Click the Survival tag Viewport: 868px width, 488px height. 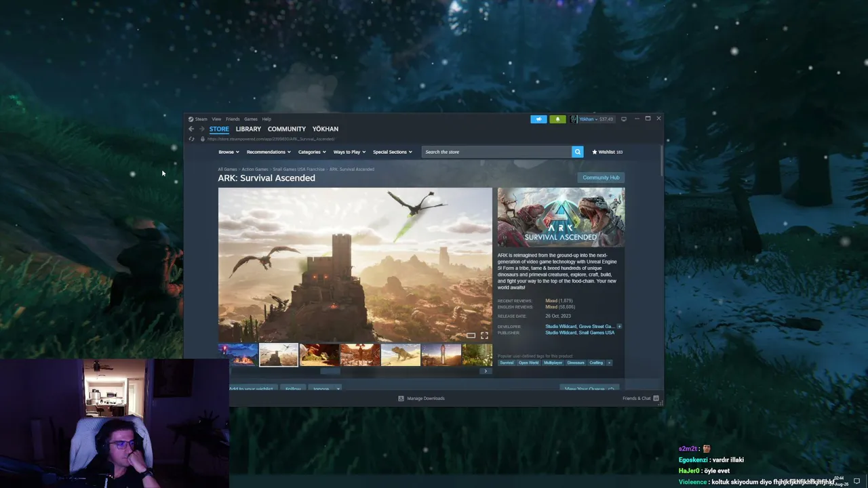pyautogui.click(x=507, y=363)
